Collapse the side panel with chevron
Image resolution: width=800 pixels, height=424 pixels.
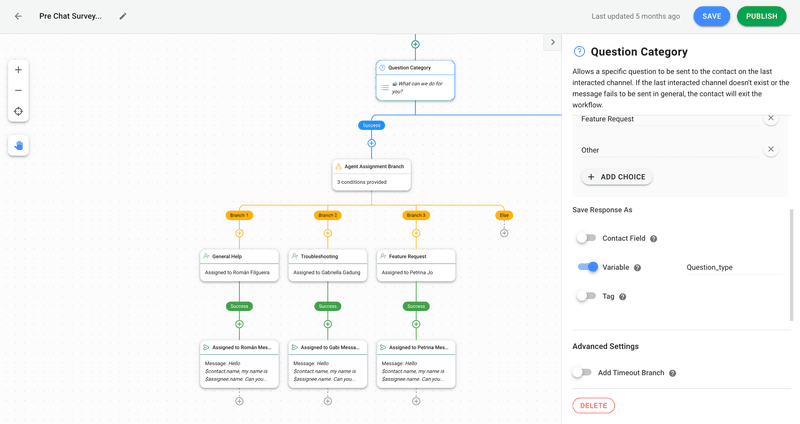(x=553, y=42)
